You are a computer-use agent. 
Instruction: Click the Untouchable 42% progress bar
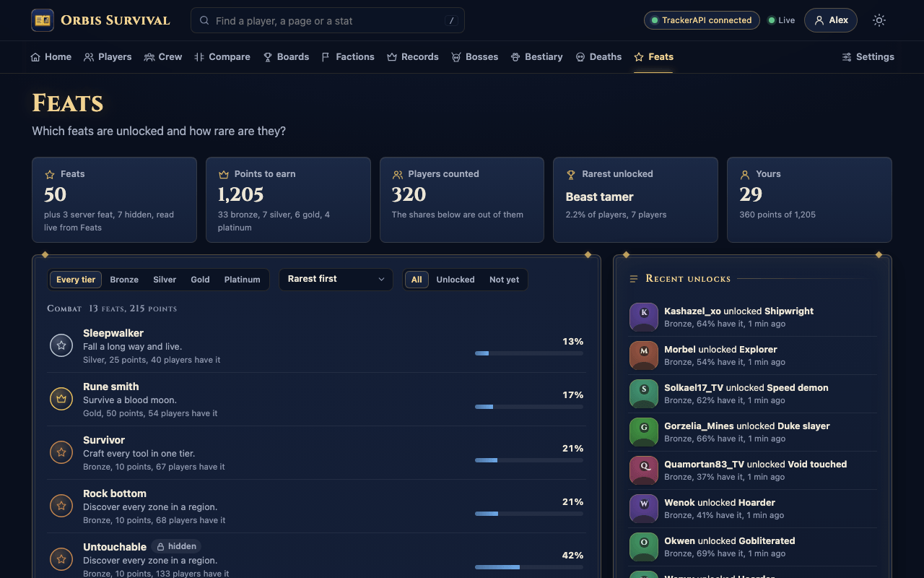click(529, 567)
